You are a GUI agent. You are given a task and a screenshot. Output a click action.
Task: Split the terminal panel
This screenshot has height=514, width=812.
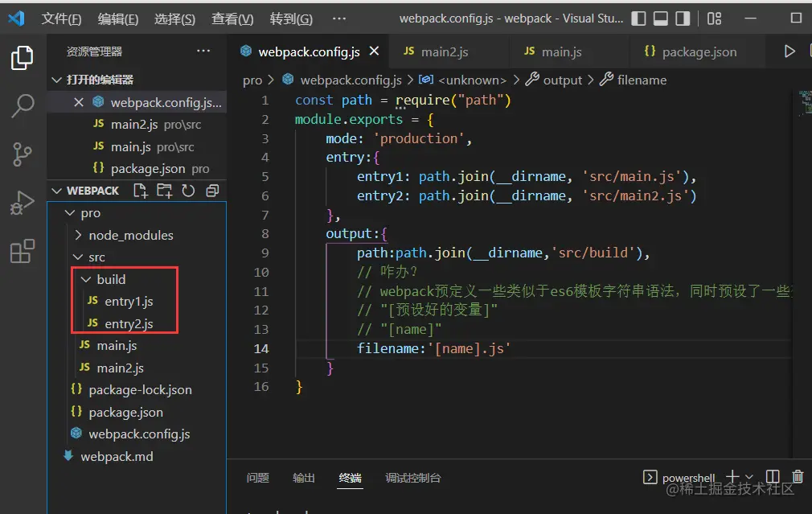773,477
